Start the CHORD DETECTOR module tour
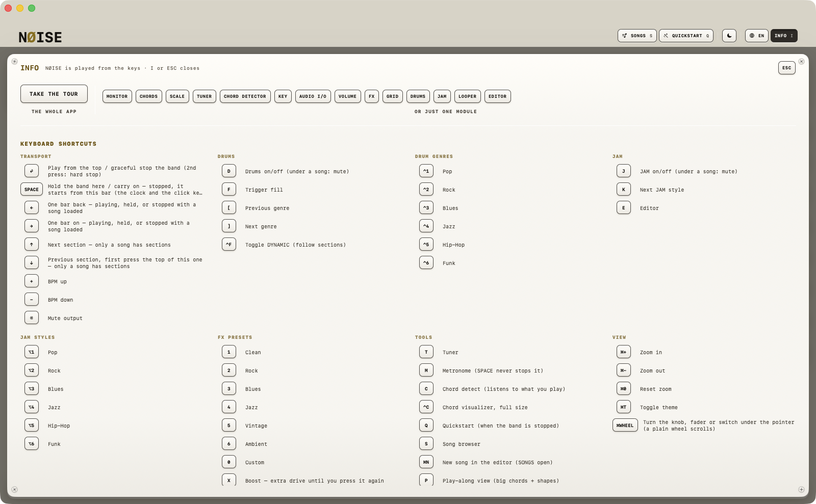The image size is (816, 504). pyautogui.click(x=245, y=96)
